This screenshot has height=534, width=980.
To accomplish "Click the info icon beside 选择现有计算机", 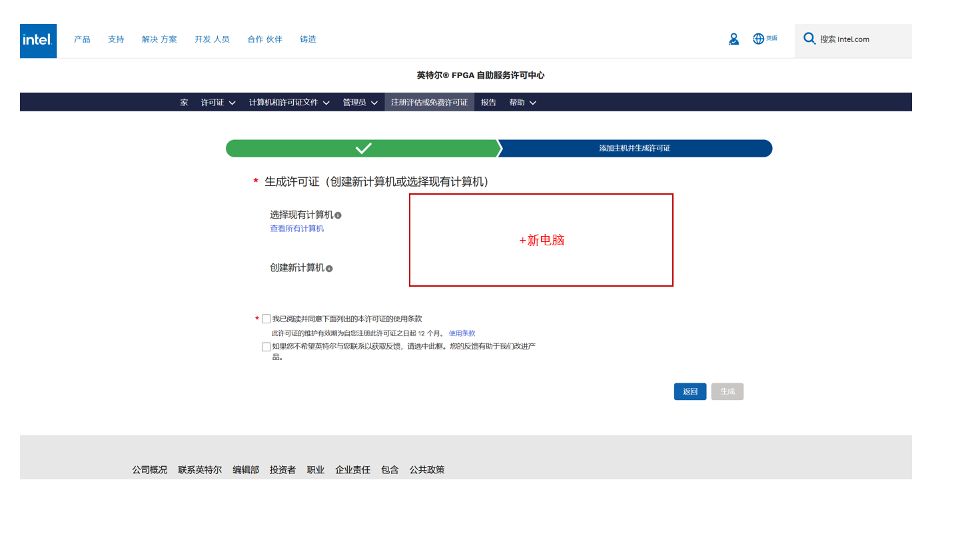I will click(338, 215).
